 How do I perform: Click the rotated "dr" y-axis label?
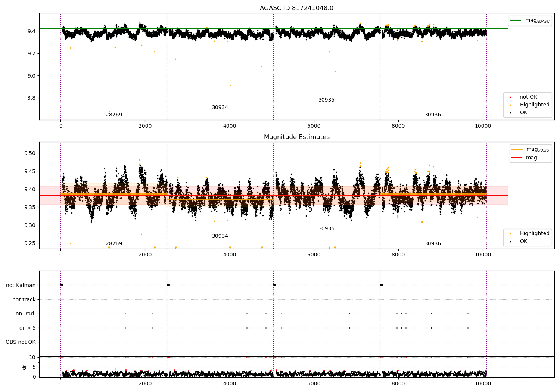(x=24, y=367)
